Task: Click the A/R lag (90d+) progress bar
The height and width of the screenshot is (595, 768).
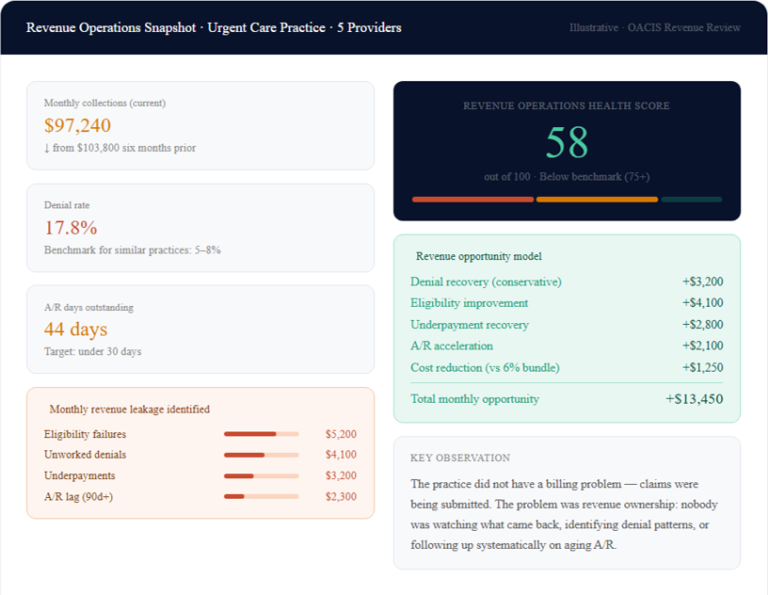Action: click(x=261, y=497)
